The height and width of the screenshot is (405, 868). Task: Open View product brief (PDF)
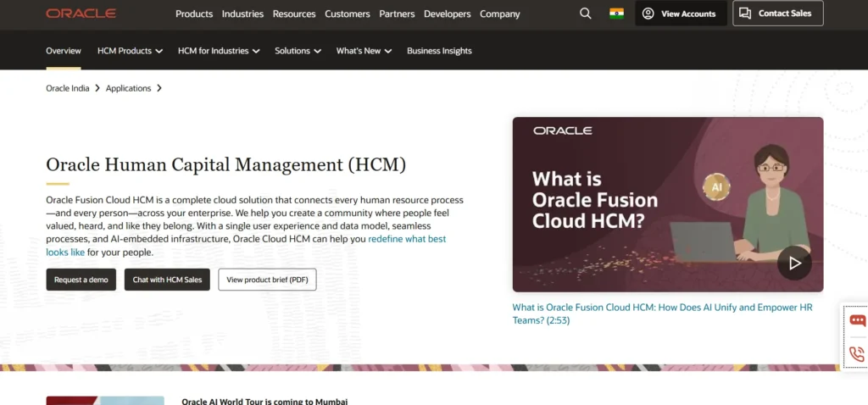pyautogui.click(x=267, y=280)
